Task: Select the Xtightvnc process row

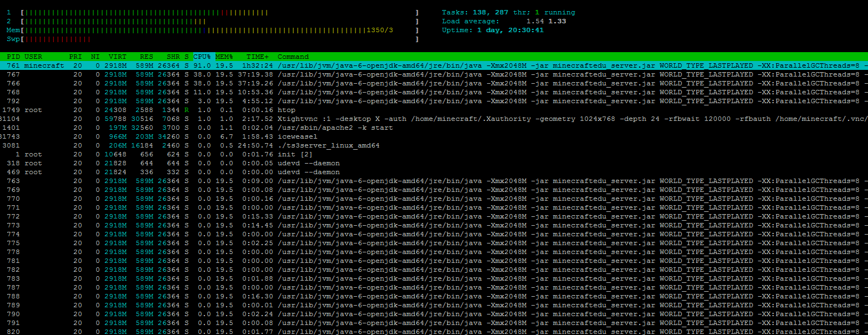Action: coord(434,119)
